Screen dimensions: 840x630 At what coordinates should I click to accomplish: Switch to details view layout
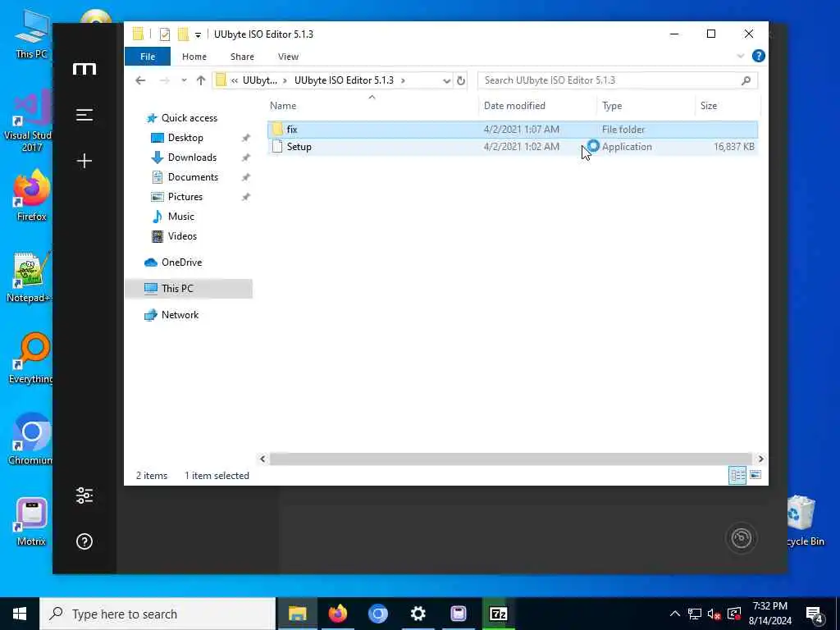pos(737,475)
